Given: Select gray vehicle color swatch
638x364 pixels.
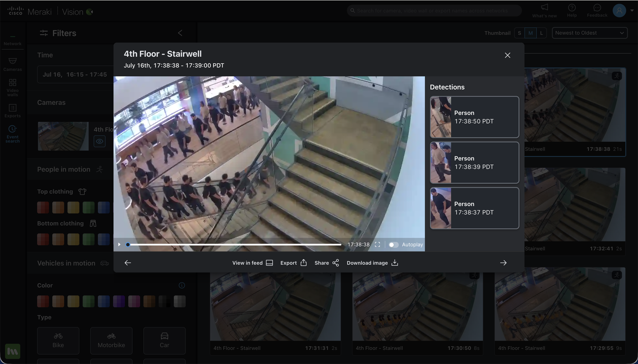Looking at the screenshot, I should (180, 301).
